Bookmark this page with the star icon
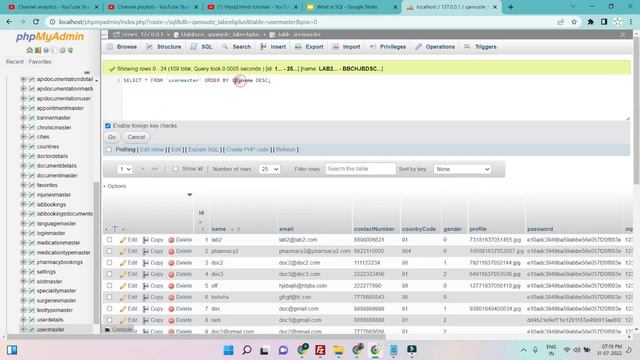This screenshot has height=360, width=640. pyautogui.click(x=574, y=22)
